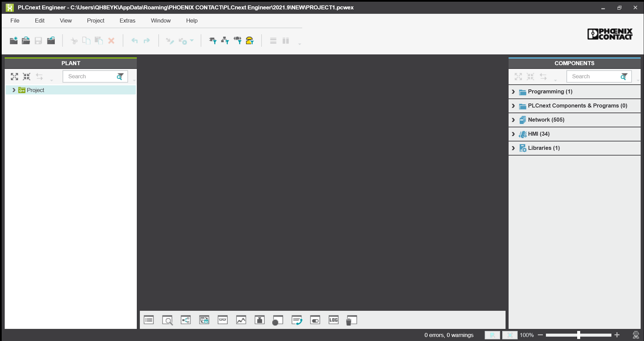The image size is (644, 341).
Task: Open the line chart window icon
Action: click(241, 320)
